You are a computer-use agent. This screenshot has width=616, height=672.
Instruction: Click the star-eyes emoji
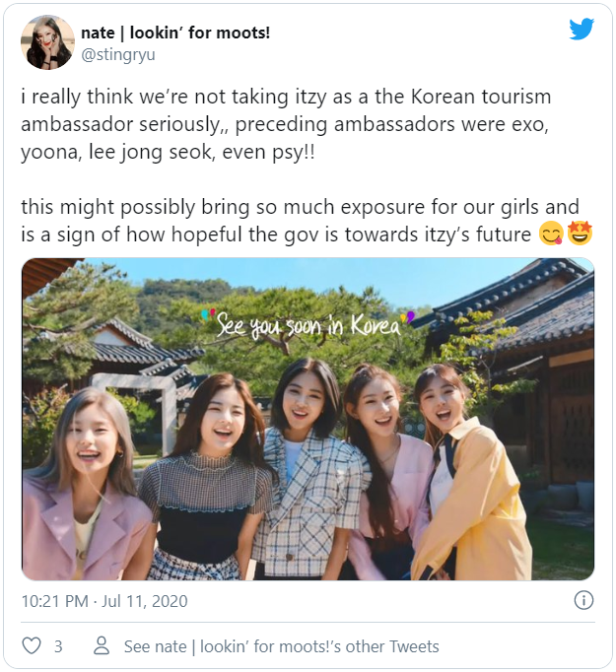pyautogui.click(x=580, y=234)
